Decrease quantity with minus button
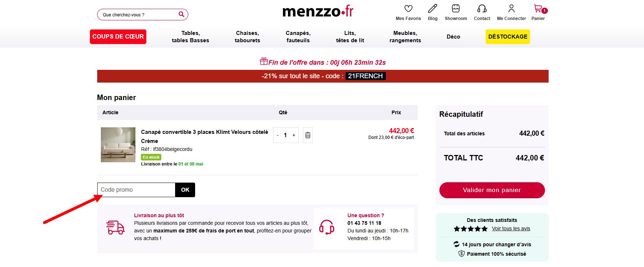Screen dimensions: 644x267 tap(278, 135)
